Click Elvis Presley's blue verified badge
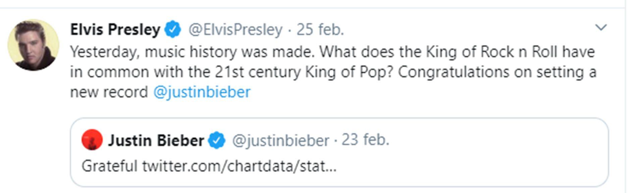The height and width of the screenshot is (193, 644). click(x=173, y=29)
